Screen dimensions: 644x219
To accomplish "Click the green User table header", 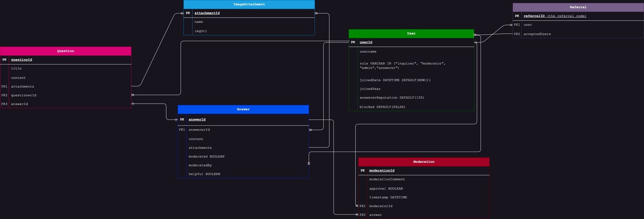I will 411,33.
